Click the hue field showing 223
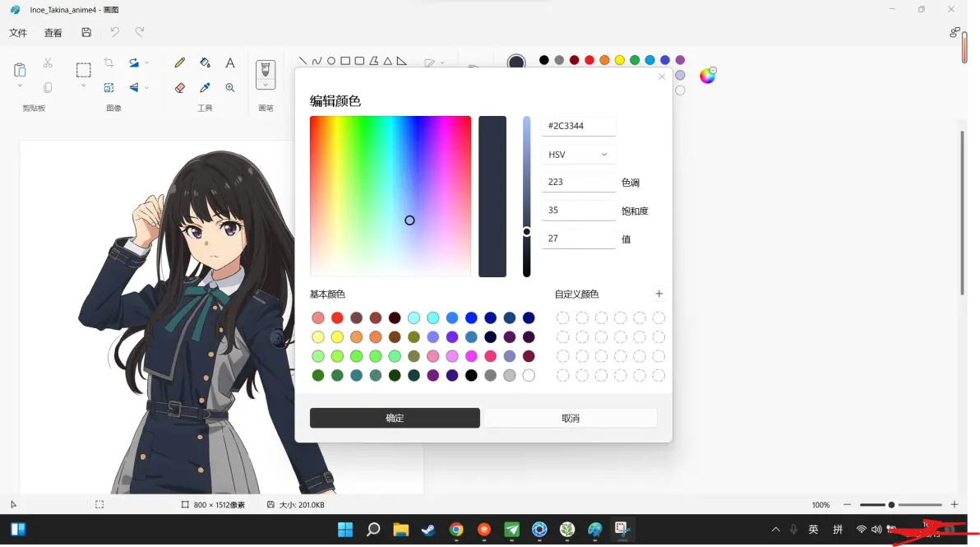 pos(578,182)
